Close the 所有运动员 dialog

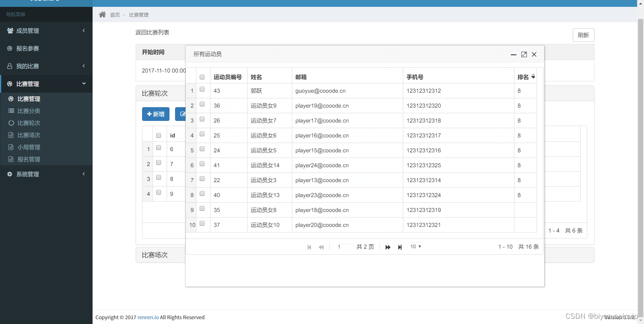534,54
